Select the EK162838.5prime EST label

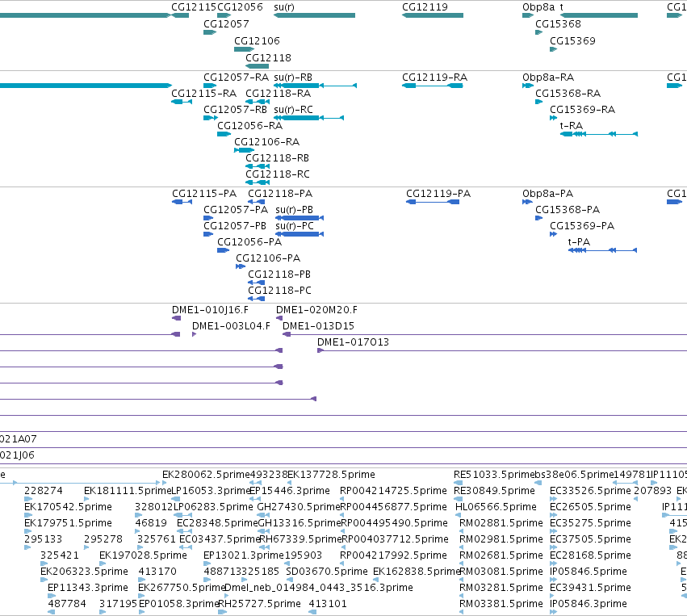point(417,572)
